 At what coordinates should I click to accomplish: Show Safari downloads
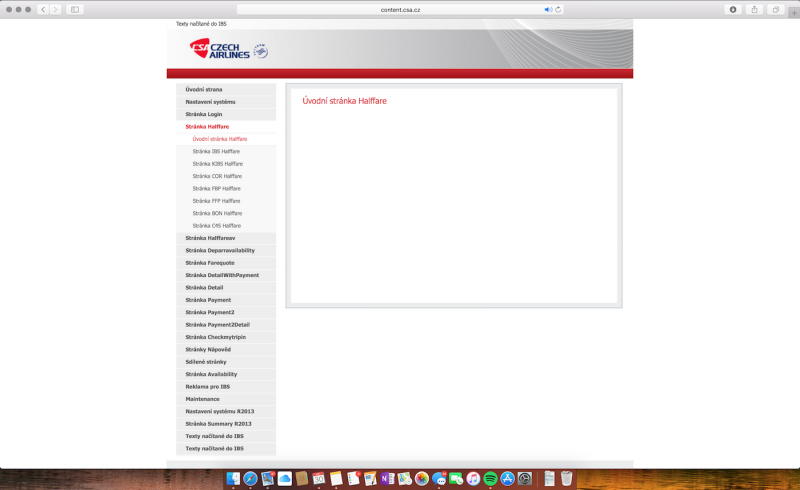733,9
